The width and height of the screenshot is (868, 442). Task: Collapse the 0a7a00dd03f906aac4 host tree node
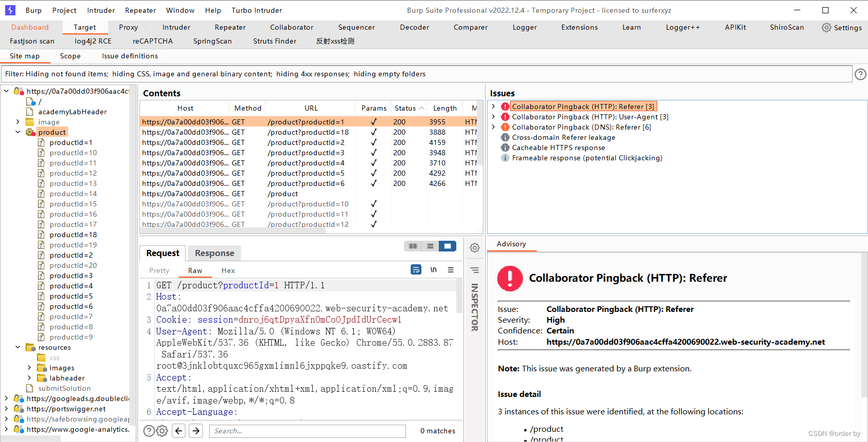[x=6, y=91]
